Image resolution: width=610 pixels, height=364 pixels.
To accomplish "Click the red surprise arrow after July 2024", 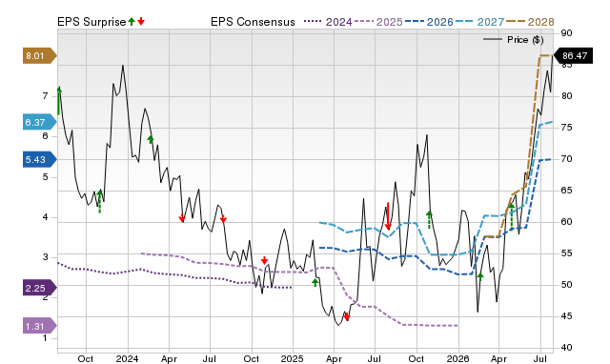I will (x=223, y=219).
